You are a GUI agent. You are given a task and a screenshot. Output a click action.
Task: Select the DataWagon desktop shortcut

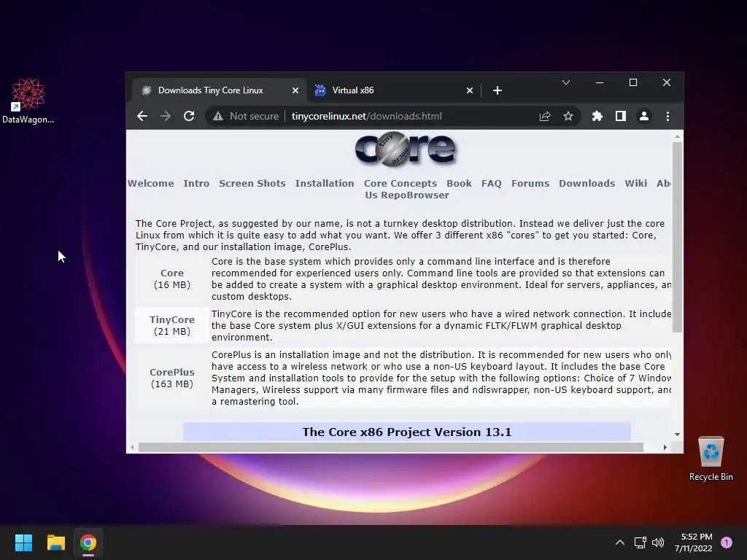coord(28,101)
